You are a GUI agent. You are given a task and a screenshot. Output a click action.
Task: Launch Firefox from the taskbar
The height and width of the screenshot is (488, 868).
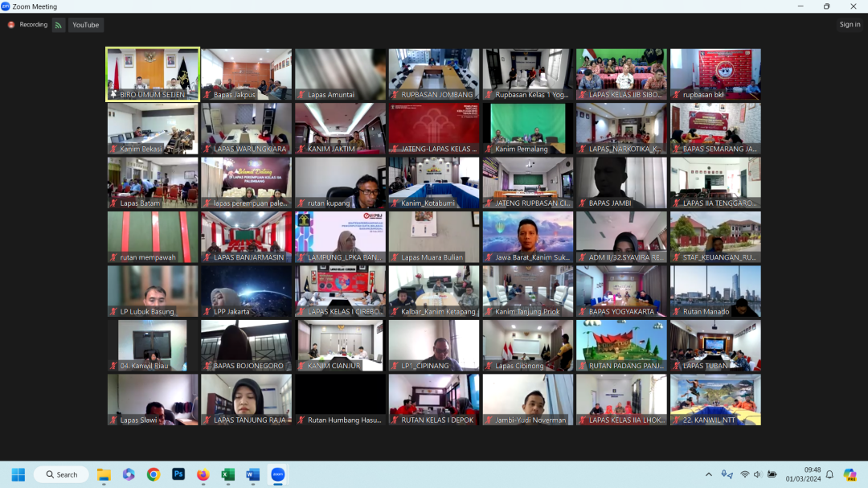[203, 474]
